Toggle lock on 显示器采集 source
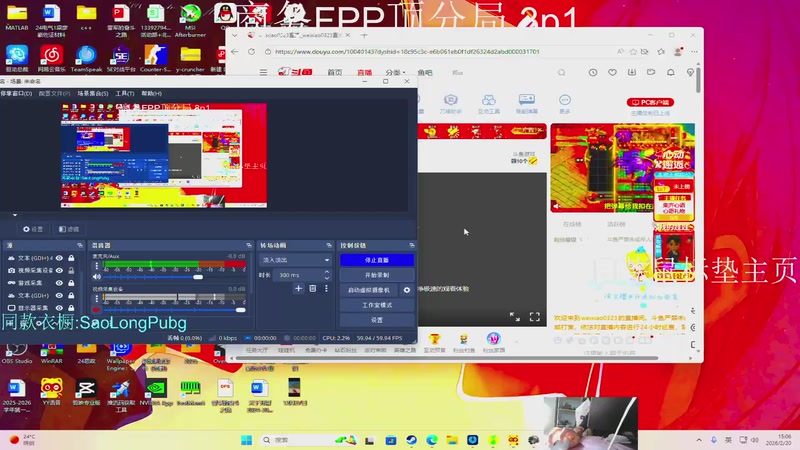This screenshot has width=800, height=450. click(x=71, y=308)
